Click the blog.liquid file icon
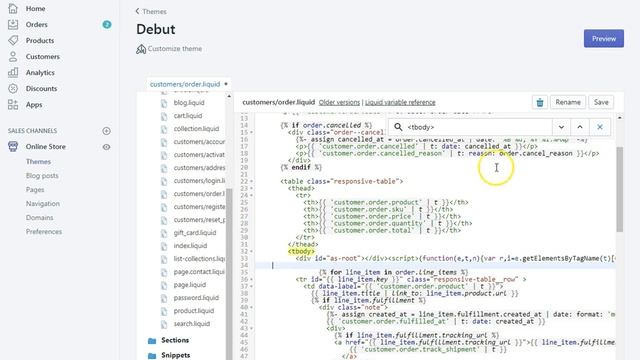Image resolution: width=640 pixels, height=360 pixels. click(x=164, y=103)
